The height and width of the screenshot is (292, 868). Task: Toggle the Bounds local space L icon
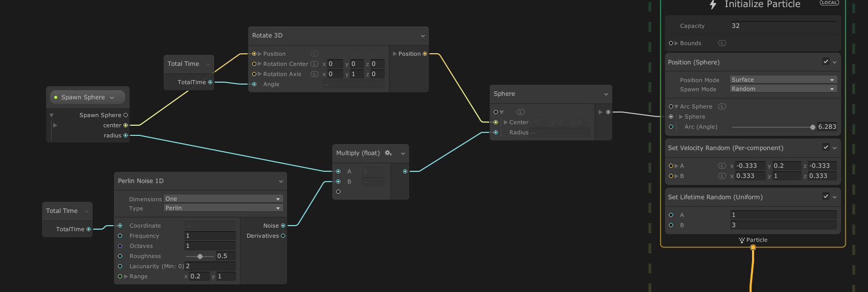pyautogui.click(x=722, y=43)
